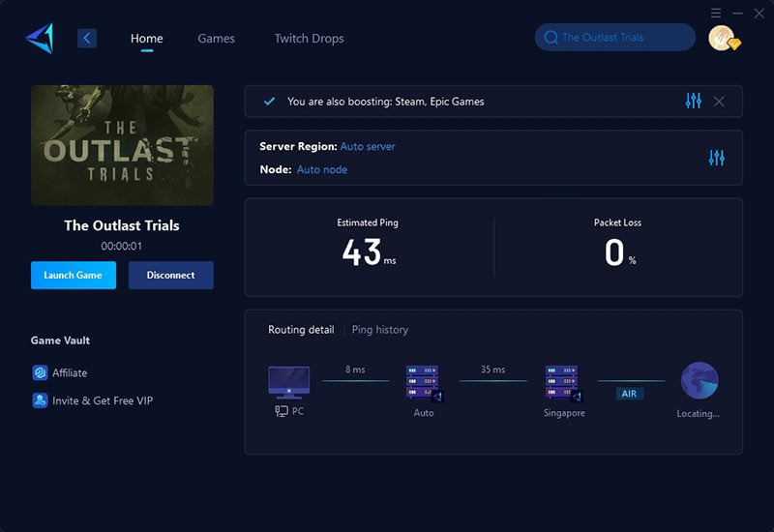Open the Affiliate link
Screen dimensions: 774x532
pos(70,372)
